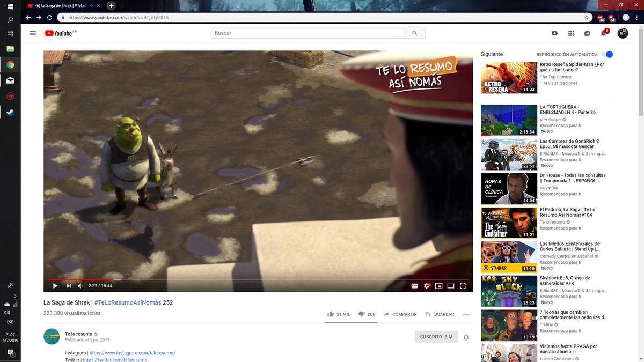644x362 pixels.
Task: Open the Chrome profile avatar
Action: (x=626, y=18)
